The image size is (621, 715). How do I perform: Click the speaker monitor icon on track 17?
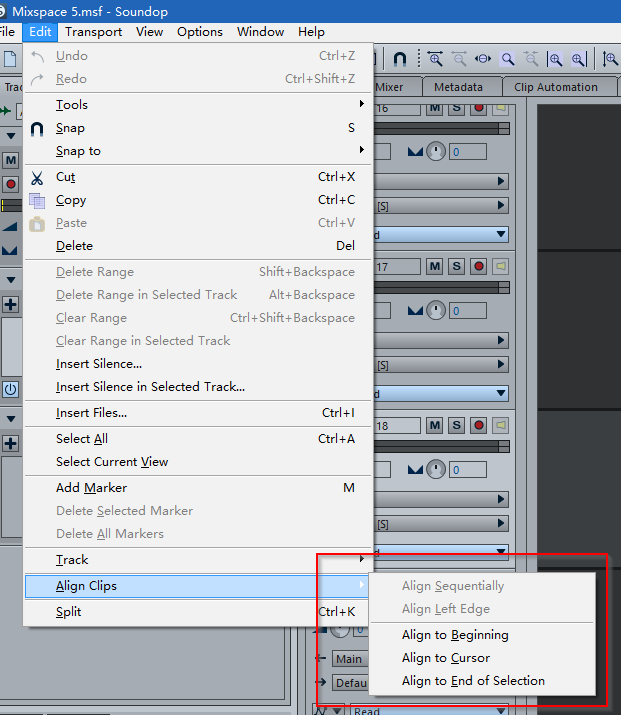click(x=500, y=266)
